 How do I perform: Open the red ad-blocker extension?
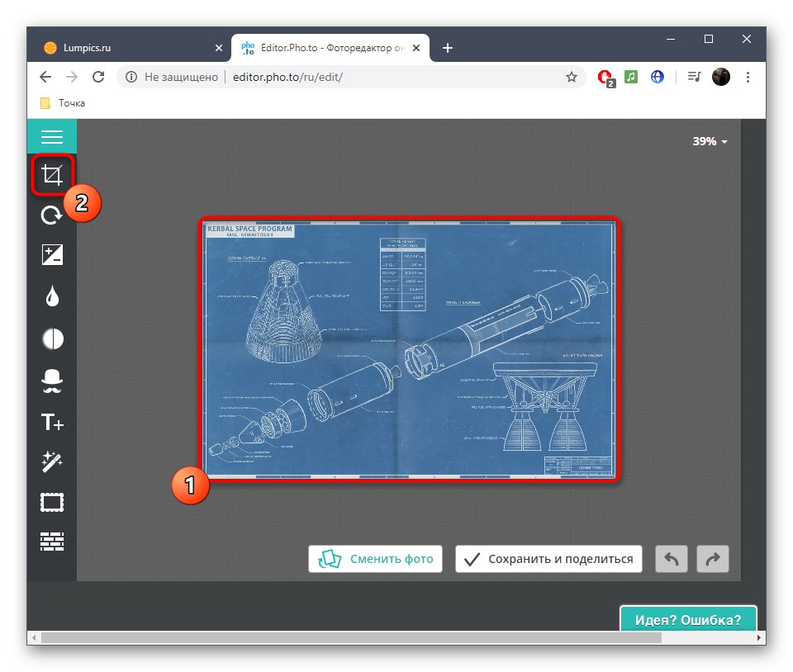(605, 78)
